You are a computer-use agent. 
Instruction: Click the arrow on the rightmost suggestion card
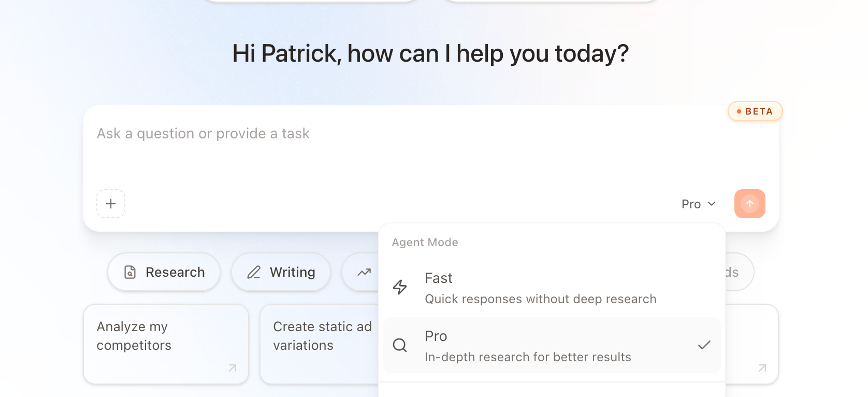click(762, 368)
